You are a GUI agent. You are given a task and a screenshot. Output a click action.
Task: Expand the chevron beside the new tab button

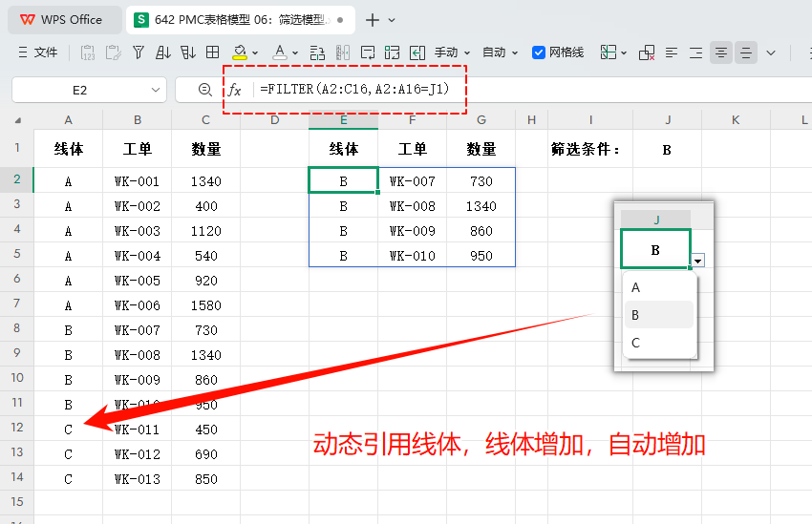tap(392, 20)
